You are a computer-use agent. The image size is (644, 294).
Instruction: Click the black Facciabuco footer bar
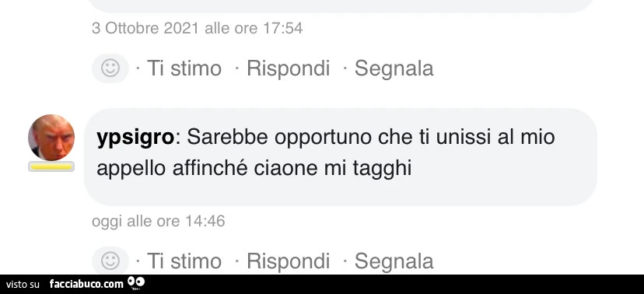tap(322, 284)
